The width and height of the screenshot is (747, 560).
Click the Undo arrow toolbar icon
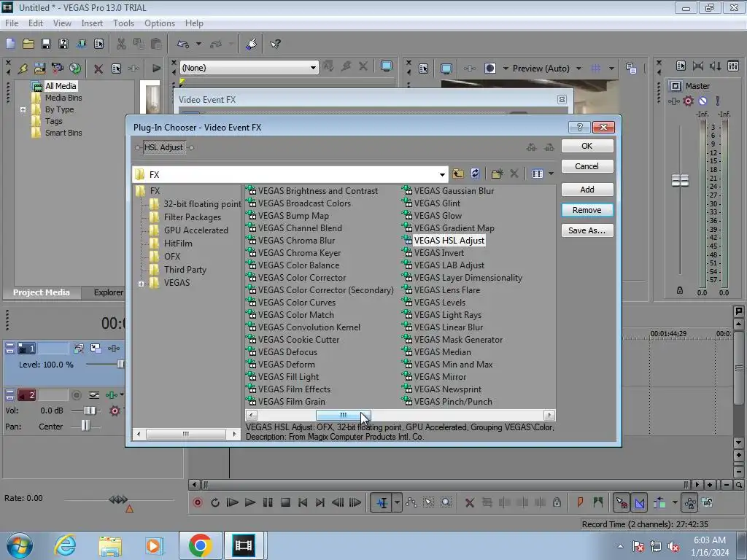pyautogui.click(x=183, y=44)
